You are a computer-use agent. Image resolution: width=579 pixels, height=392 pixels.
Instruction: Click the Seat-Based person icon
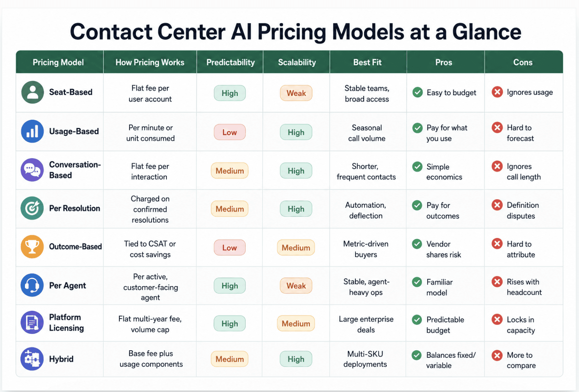pos(32,92)
